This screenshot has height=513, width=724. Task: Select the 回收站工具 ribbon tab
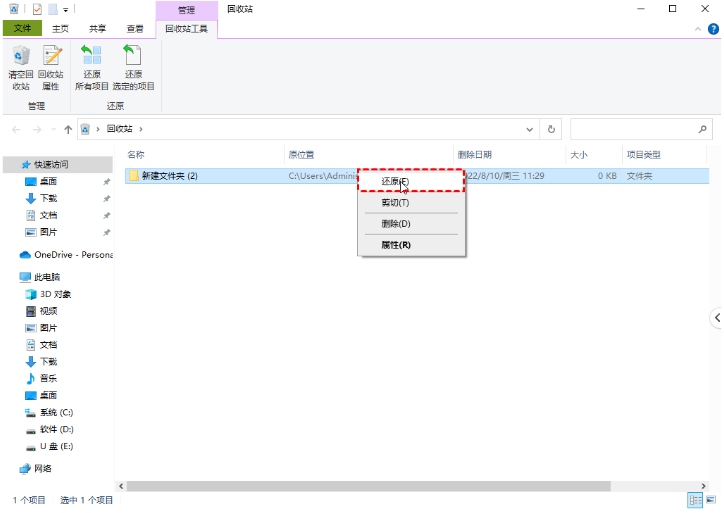(187, 29)
